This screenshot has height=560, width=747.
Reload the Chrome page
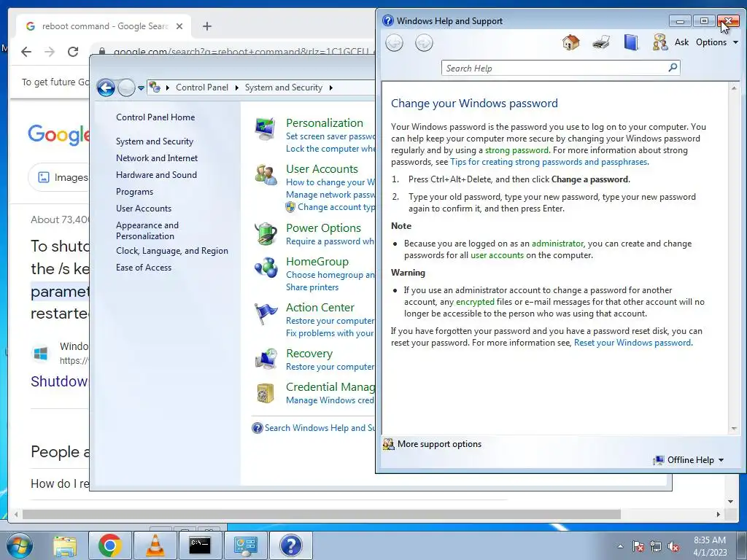pos(73,52)
